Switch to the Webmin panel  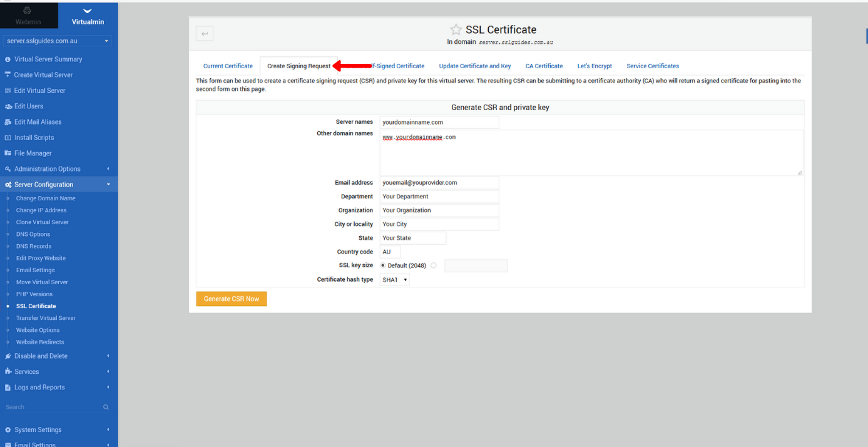[29, 14]
